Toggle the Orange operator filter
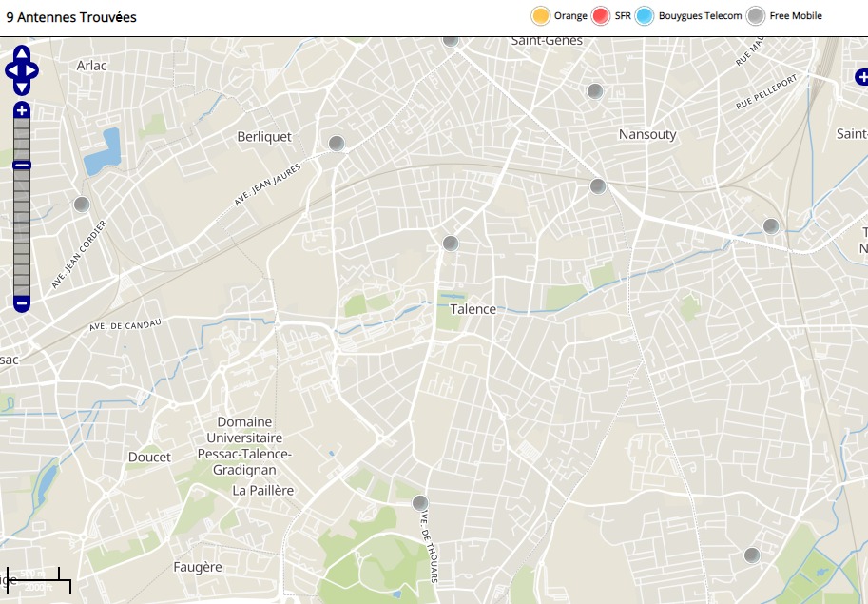Screen dimensions: 868x604 point(541,16)
